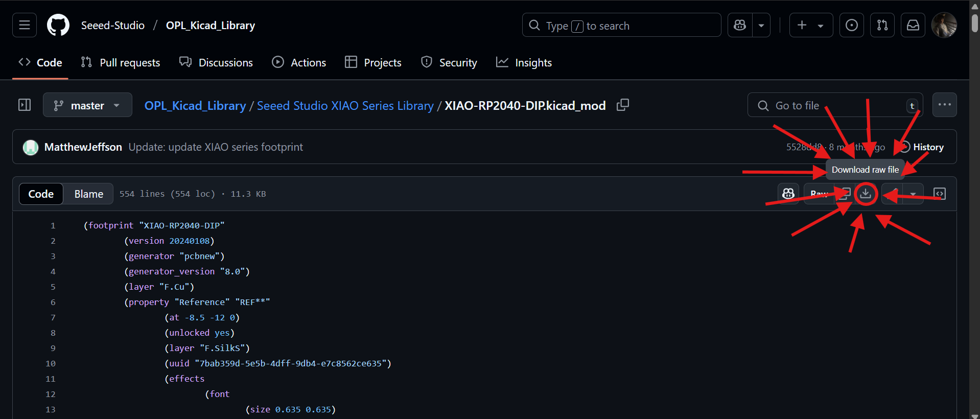
Task: Toggle the symbols pane
Action: 939,194
